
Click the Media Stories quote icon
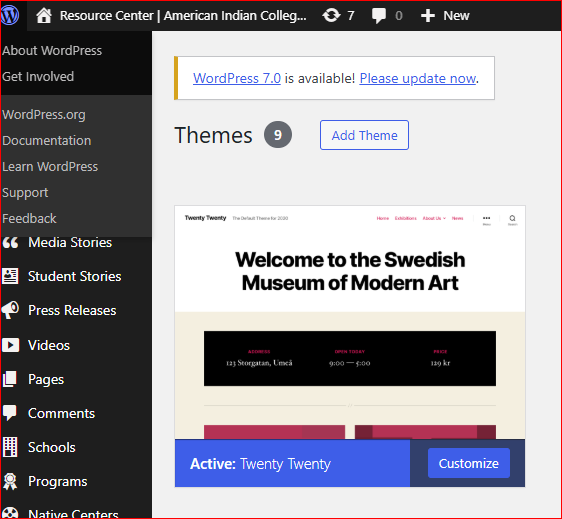tap(10, 243)
